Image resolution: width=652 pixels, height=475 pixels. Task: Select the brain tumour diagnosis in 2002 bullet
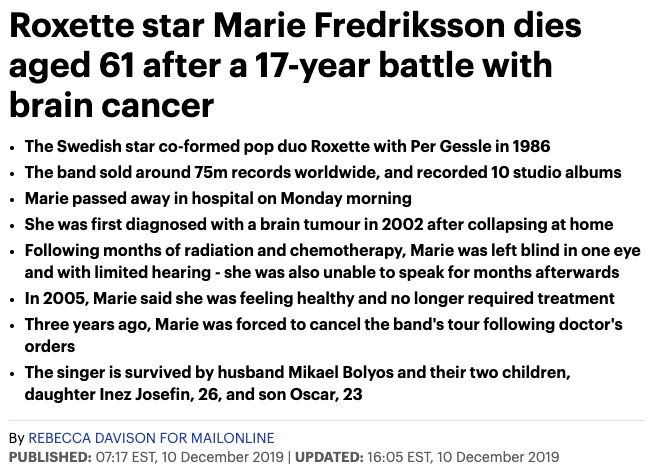[319, 225]
